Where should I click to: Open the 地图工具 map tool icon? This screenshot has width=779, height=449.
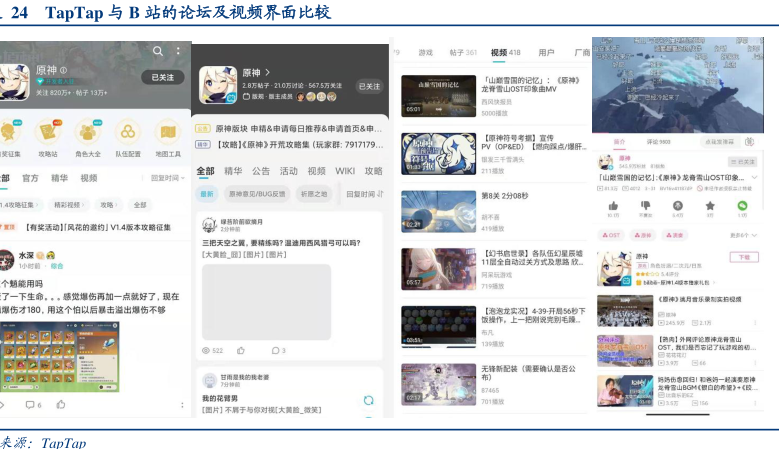click(167, 133)
